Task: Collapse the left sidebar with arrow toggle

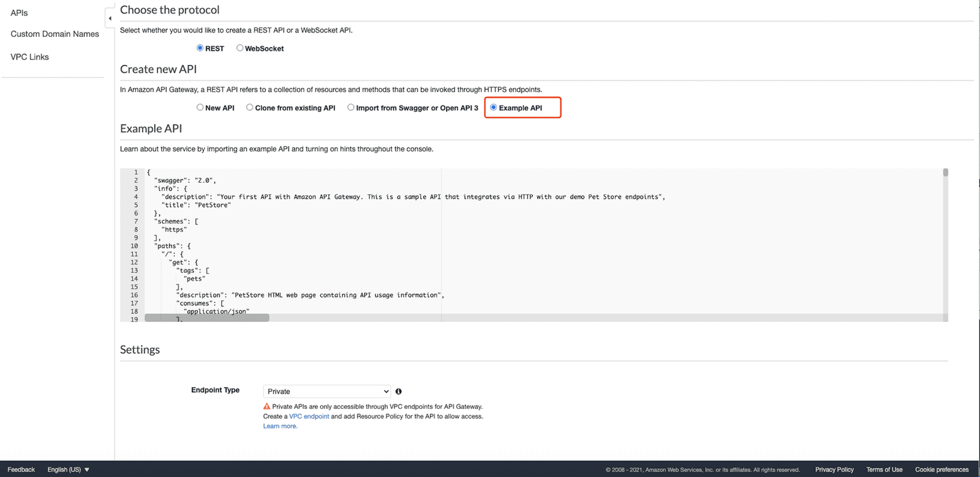Action: [x=110, y=18]
